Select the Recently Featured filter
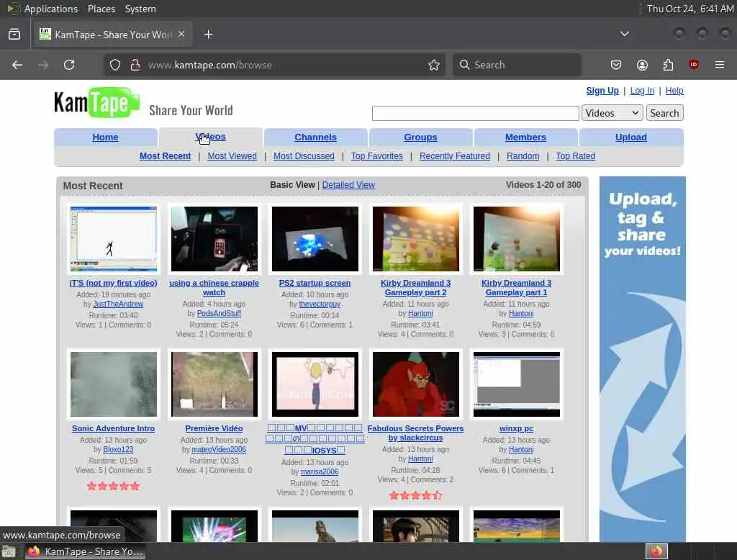Viewport: 737px width, 560px height. point(455,156)
